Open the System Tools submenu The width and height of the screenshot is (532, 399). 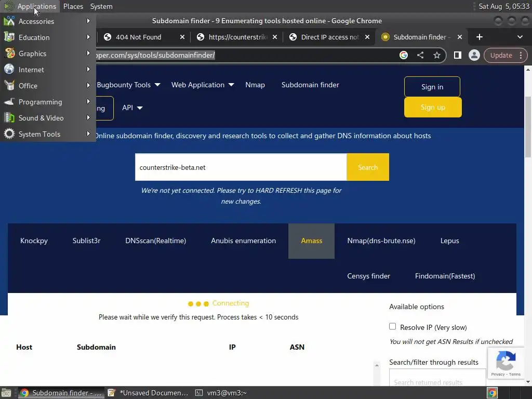coord(47,134)
